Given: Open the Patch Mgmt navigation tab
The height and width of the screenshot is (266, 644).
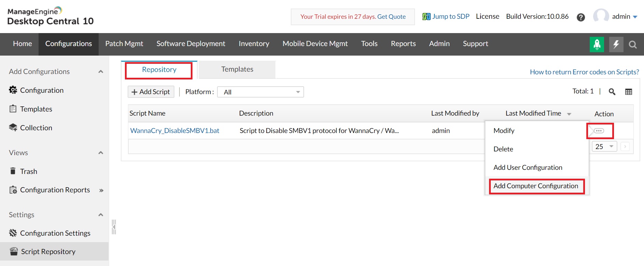Looking at the screenshot, I should pyautogui.click(x=124, y=44).
